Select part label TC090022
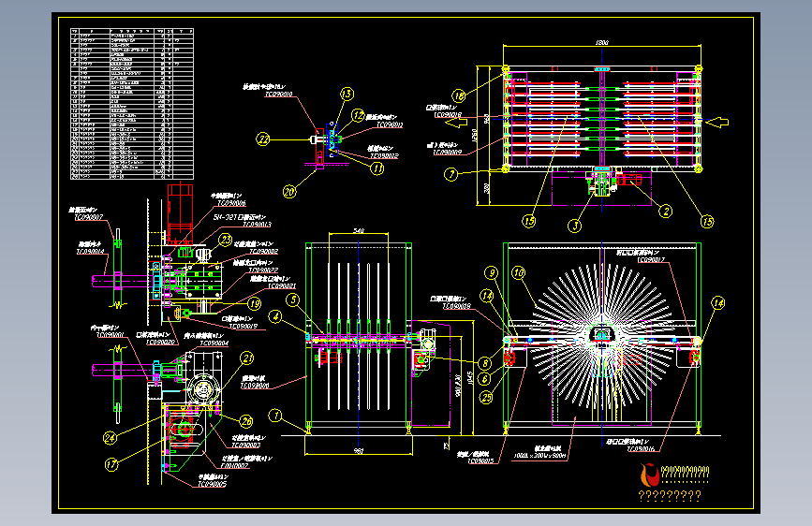This screenshot has height=526, width=812. (263, 270)
